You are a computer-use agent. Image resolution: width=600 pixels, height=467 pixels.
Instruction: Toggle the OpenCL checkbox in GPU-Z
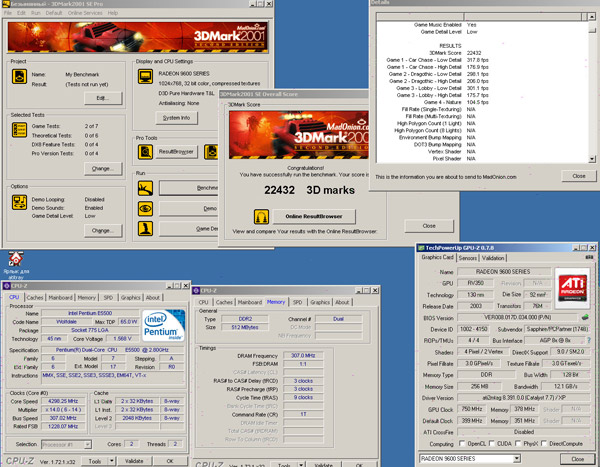462,443
